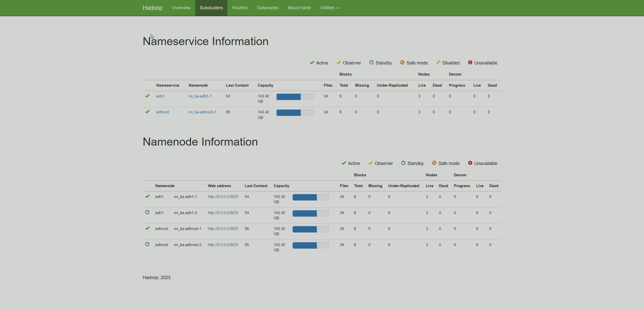644x309 pixels.
Task: Click the Hadoop brand link in the navbar
Action: coord(152,8)
